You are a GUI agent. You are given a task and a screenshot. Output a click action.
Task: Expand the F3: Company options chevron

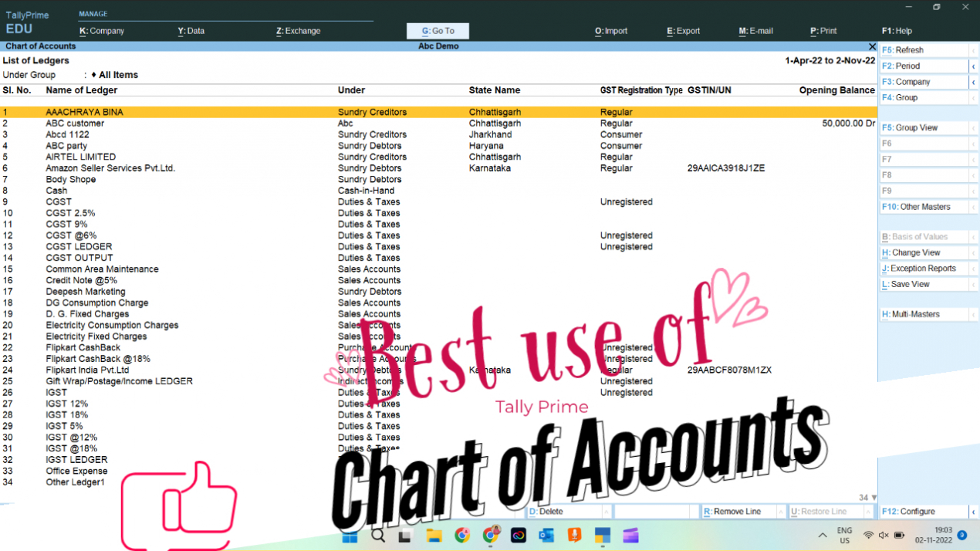(x=974, y=81)
